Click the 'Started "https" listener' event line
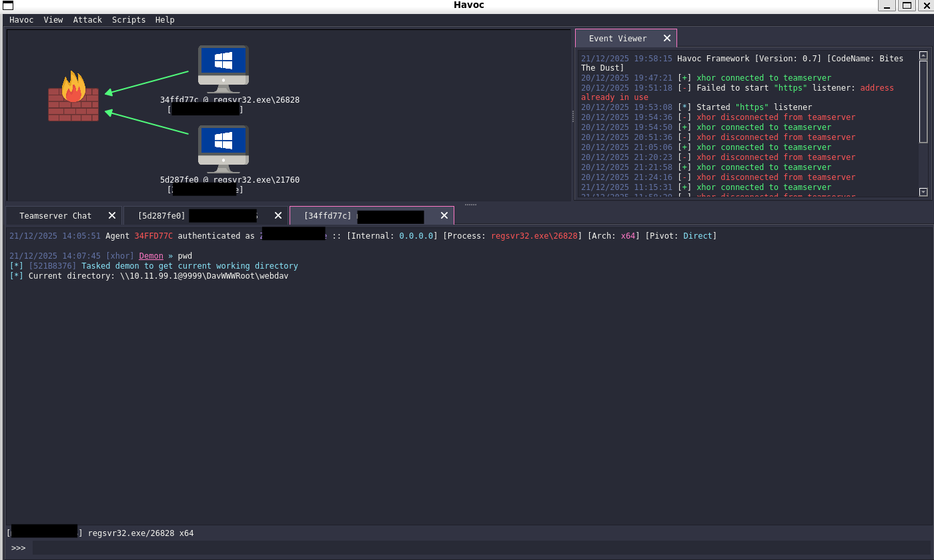The width and height of the screenshot is (934, 560). click(x=696, y=107)
